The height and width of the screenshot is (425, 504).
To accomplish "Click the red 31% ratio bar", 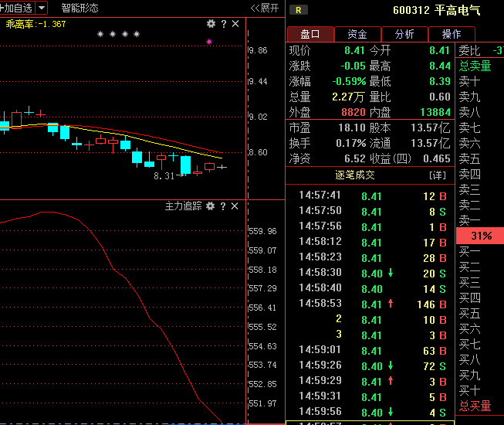I will [481, 236].
